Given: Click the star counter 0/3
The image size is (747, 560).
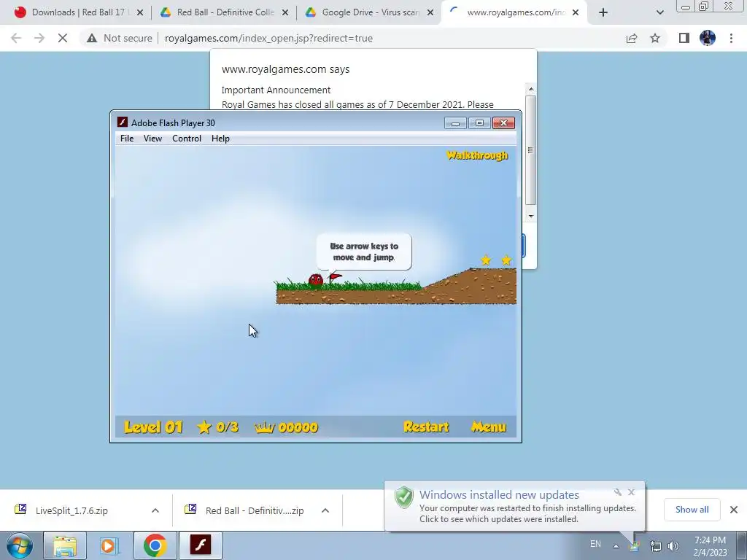Looking at the screenshot, I should (217, 427).
